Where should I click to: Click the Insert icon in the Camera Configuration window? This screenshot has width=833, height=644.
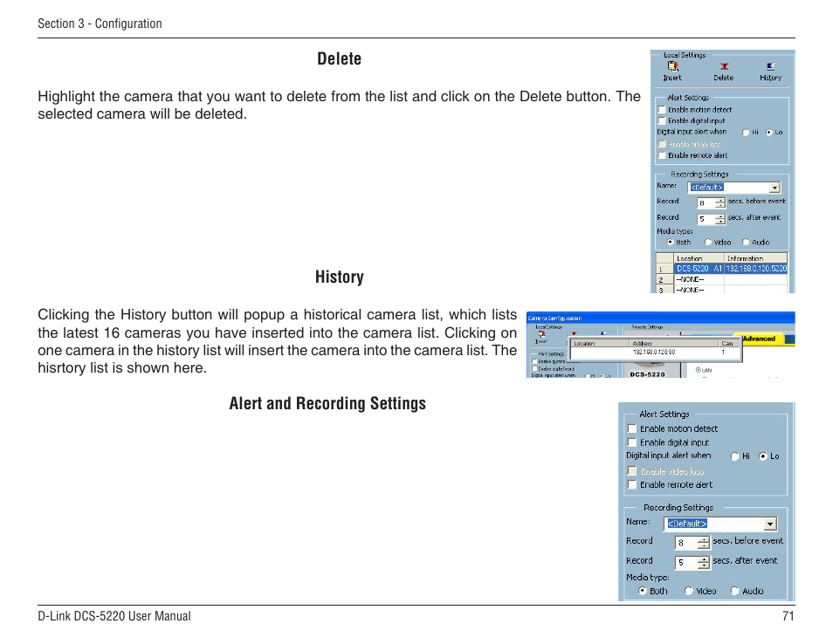[x=542, y=334]
